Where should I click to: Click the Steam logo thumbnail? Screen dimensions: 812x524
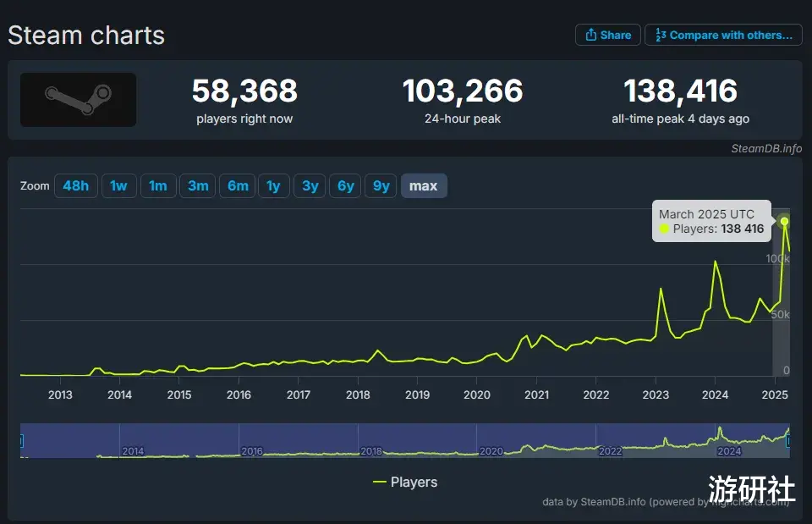click(78, 100)
